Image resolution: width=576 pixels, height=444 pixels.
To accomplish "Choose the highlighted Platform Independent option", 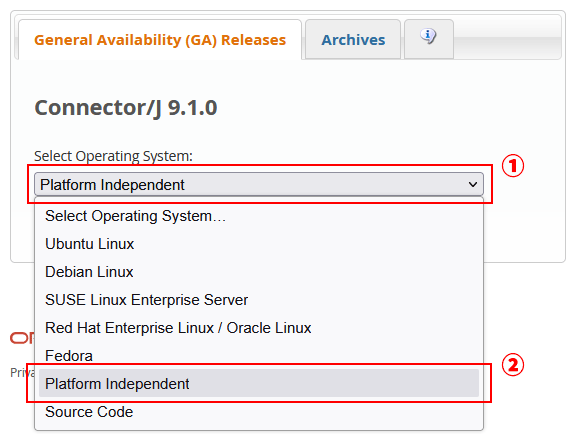I will 259,383.
